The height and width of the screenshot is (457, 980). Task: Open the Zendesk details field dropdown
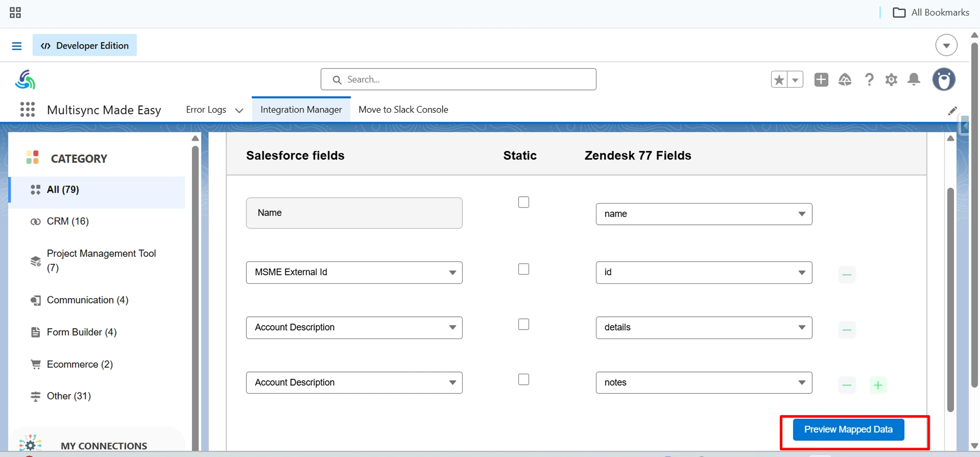(x=704, y=328)
